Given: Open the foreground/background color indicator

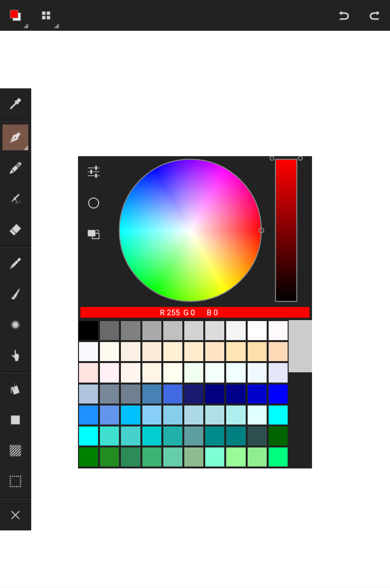Looking at the screenshot, I should (x=16, y=16).
